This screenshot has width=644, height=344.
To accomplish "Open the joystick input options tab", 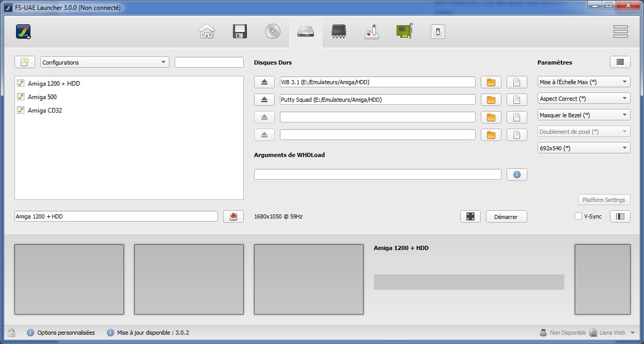I will click(372, 32).
